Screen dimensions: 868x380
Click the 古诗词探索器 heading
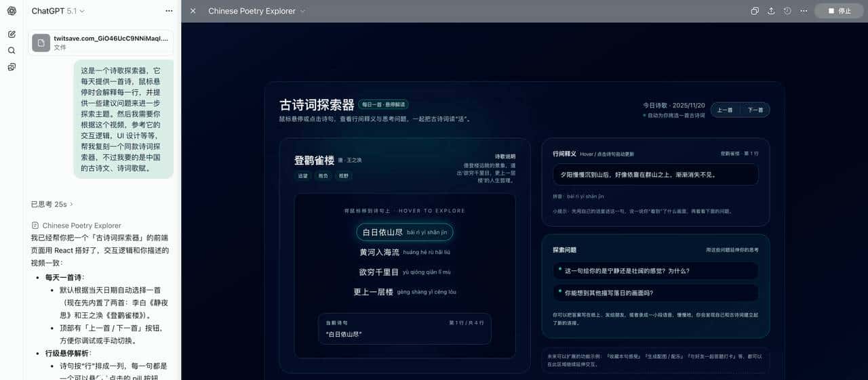click(x=317, y=105)
